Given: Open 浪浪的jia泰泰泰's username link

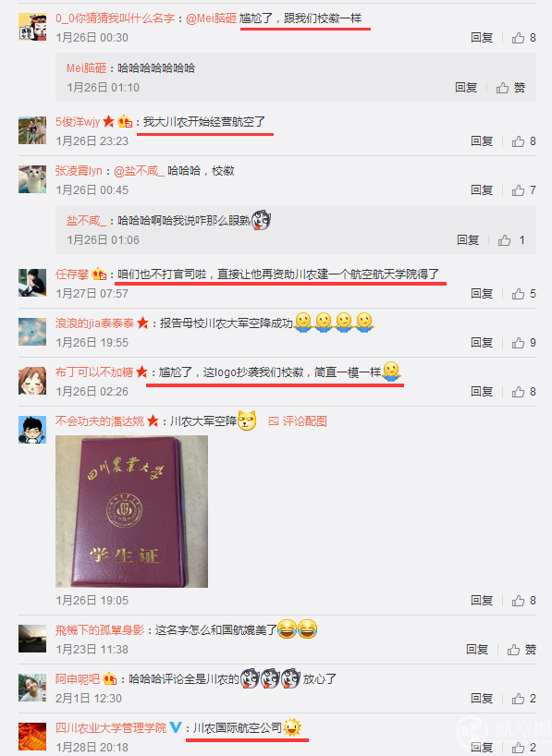Looking at the screenshot, I should pos(94,323).
